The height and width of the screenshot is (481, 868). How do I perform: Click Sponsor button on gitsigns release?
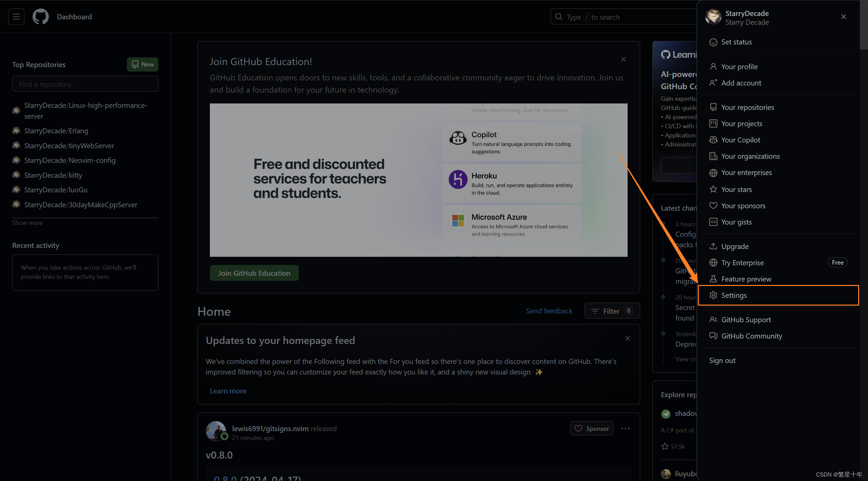592,428
